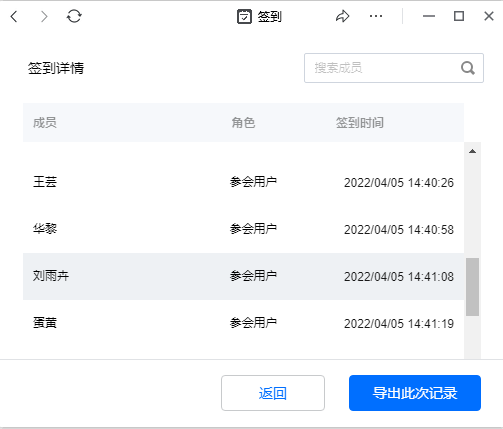Select the 华黎 member row
This screenshot has height=429, width=503.
tap(243, 229)
